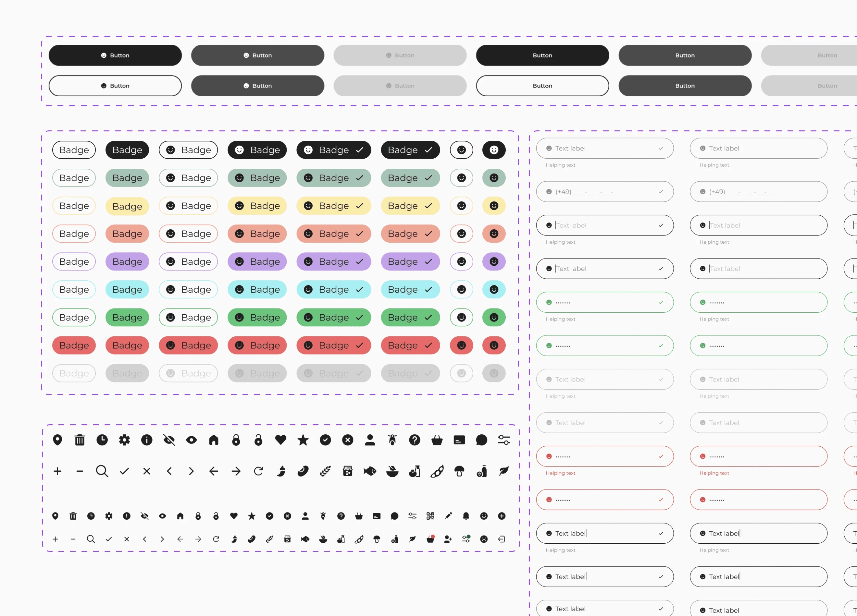Viewport: 857px width, 616px height.
Task: Click the logout arrow icon
Action: [502, 539]
